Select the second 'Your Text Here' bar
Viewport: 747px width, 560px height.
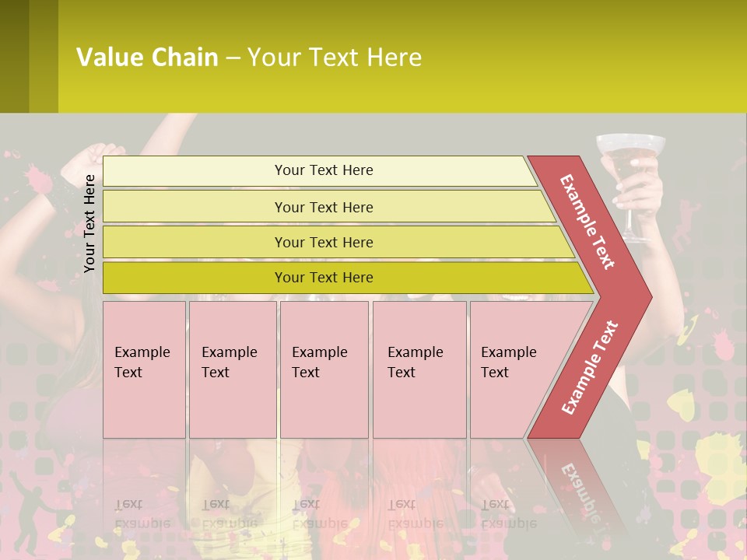(x=330, y=206)
